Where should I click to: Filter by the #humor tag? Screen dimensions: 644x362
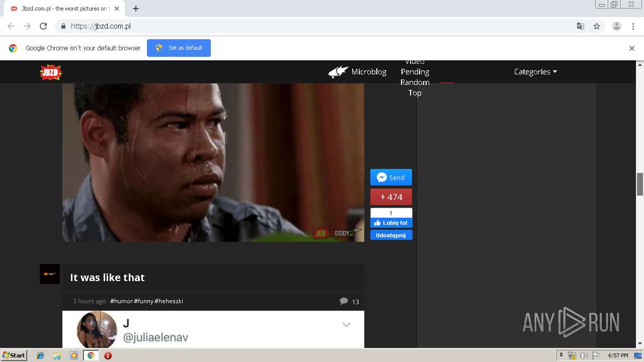click(x=121, y=301)
